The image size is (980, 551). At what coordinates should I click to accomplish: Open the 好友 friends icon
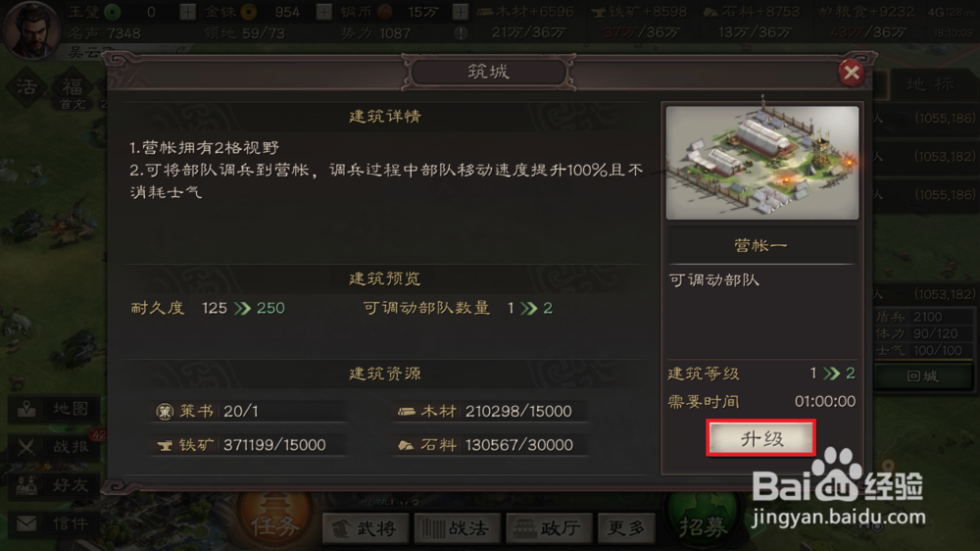pyautogui.click(x=54, y=485)
